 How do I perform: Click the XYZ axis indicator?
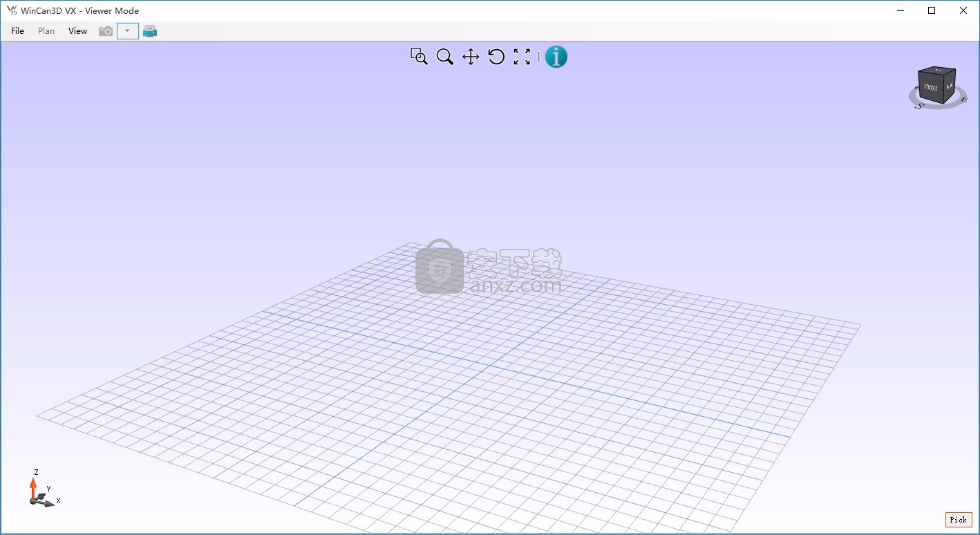click(44, 489)
